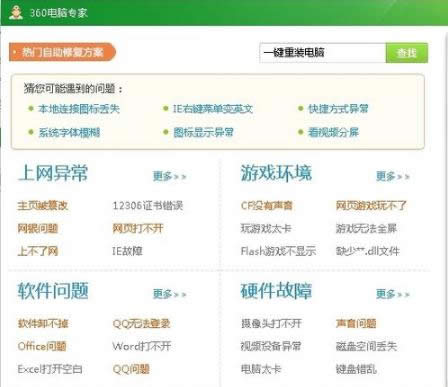Open the CF没有声音 fix link
Screen dimensions: 448x387
(266, 205)
